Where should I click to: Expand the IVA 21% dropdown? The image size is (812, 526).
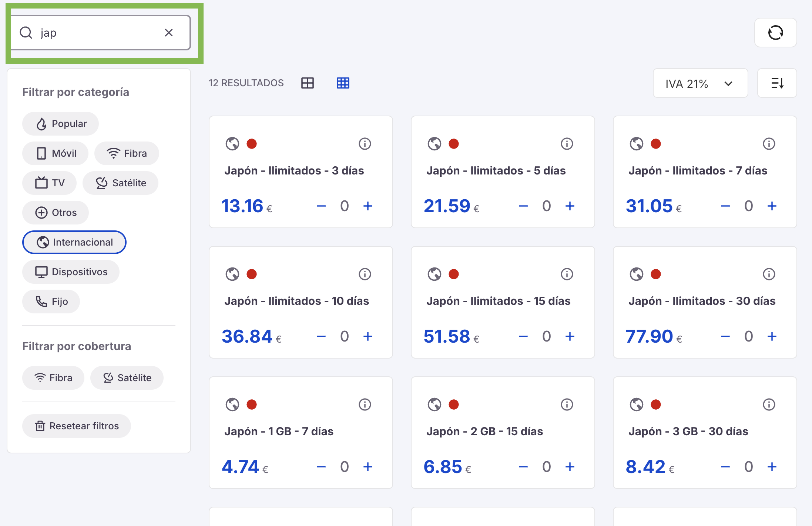tap(700, 83)
